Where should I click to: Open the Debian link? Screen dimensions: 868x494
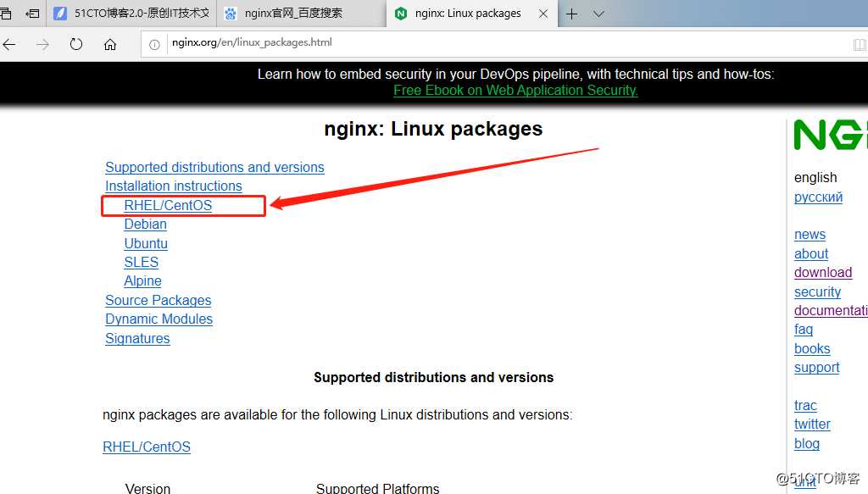click(145, 224)
